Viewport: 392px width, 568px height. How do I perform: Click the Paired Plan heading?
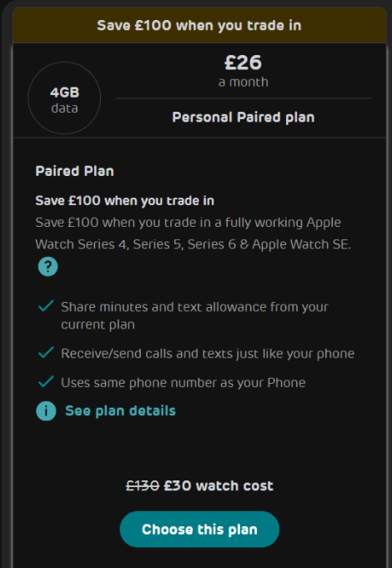tap(74, 171)
